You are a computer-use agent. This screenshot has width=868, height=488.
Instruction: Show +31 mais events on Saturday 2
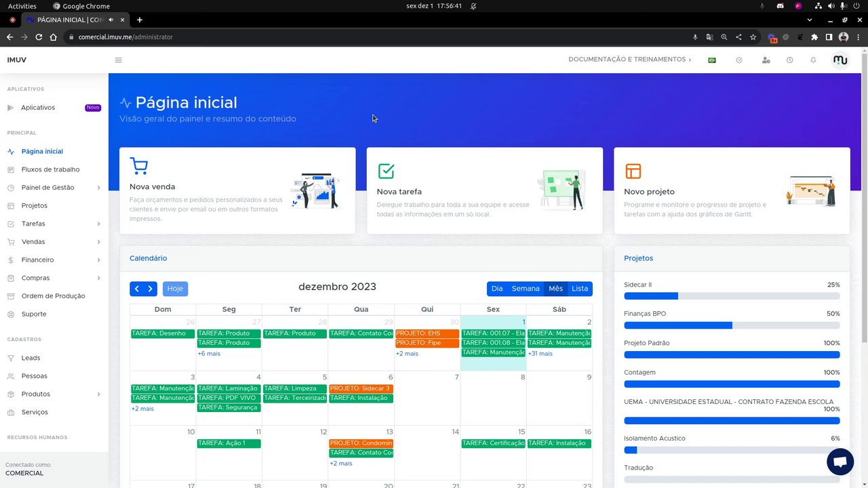tap(540, 354)
